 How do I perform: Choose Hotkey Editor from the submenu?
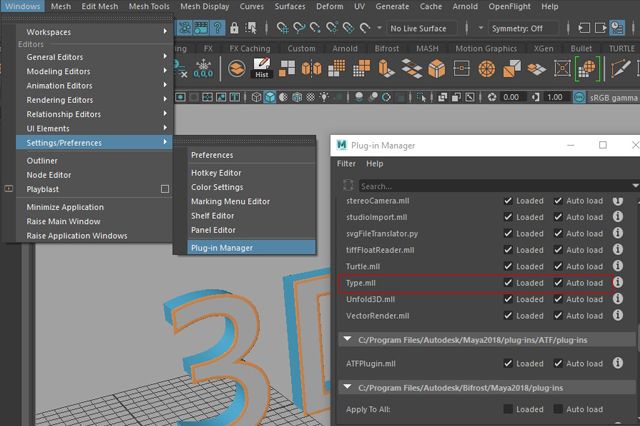coord(251,173)
